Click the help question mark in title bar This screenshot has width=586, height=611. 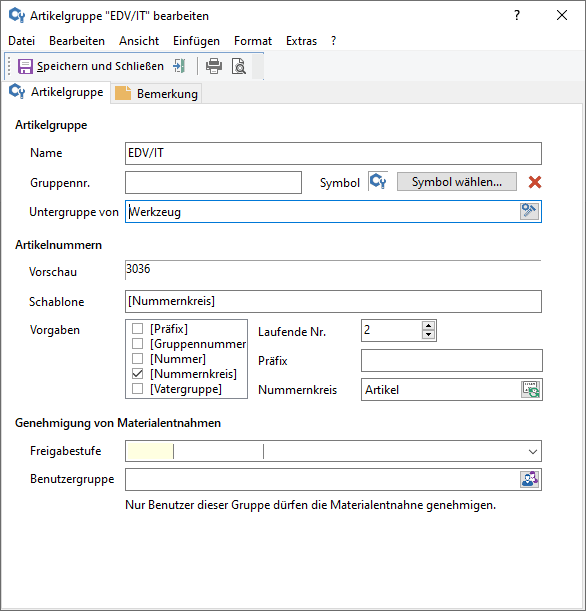point(517,15)
